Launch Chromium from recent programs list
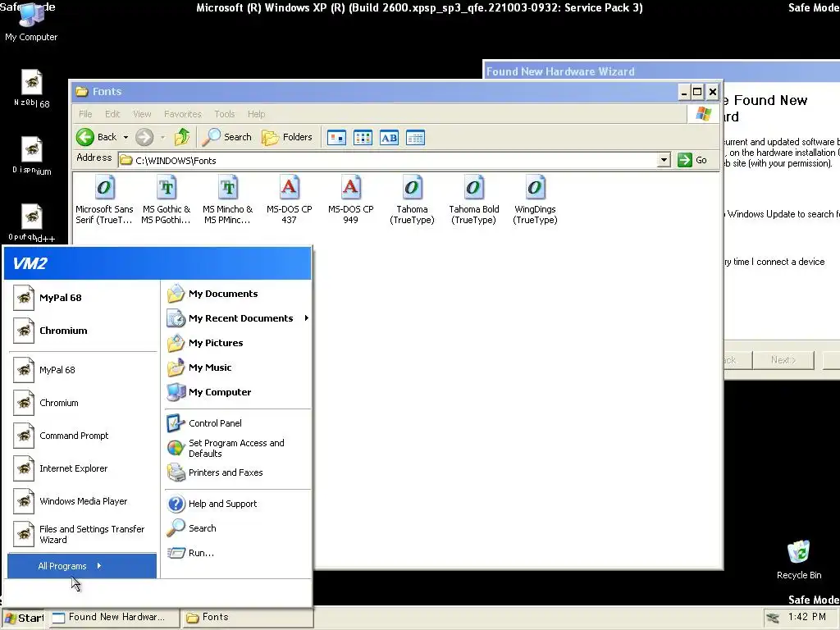 click(x=83, y=403)
